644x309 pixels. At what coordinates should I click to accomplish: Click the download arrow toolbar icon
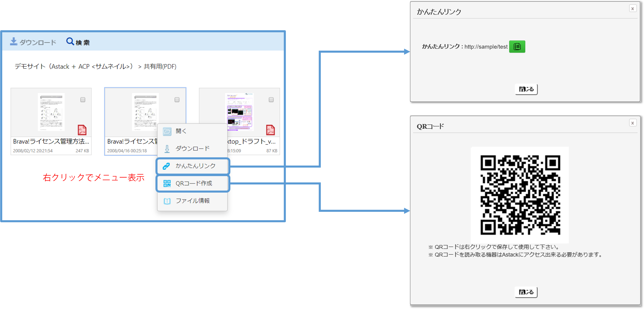(x=14, y=41)
